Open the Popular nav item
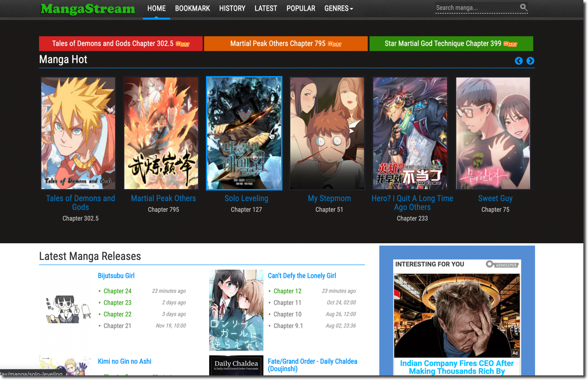 coord(301,8)
